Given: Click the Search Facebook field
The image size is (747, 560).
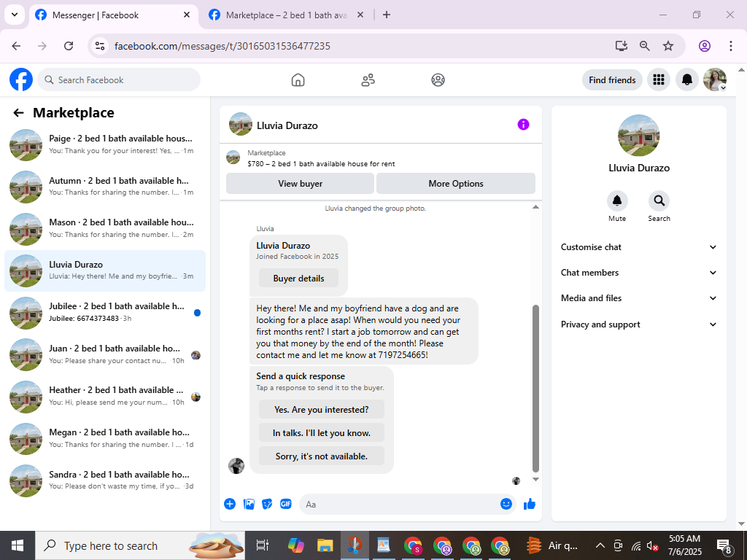Looking at the screenshot, I should pos(119,79).
